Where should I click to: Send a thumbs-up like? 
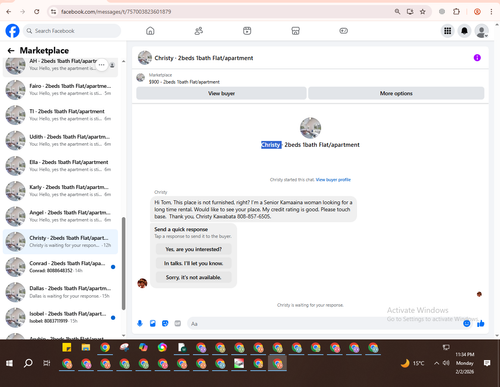(481, 323)
